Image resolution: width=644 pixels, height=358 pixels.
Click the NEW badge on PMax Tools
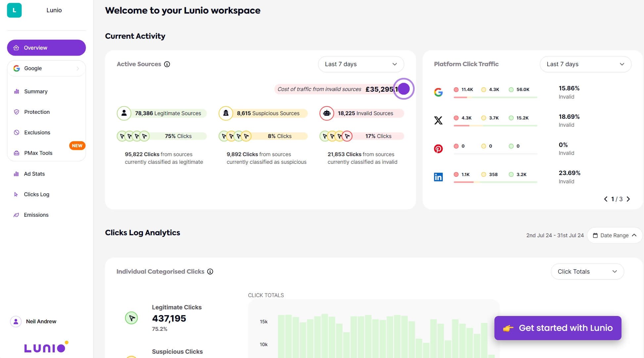click(x=77, y=146)
